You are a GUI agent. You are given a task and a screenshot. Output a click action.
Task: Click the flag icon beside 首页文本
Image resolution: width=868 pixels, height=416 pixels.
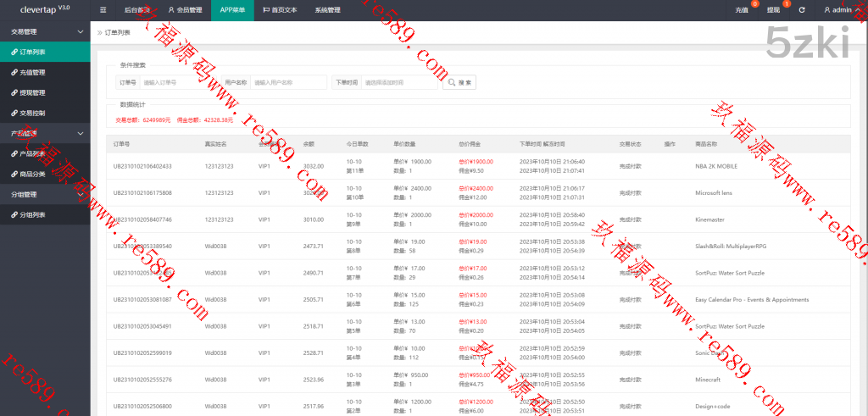(x=266, y=10)
